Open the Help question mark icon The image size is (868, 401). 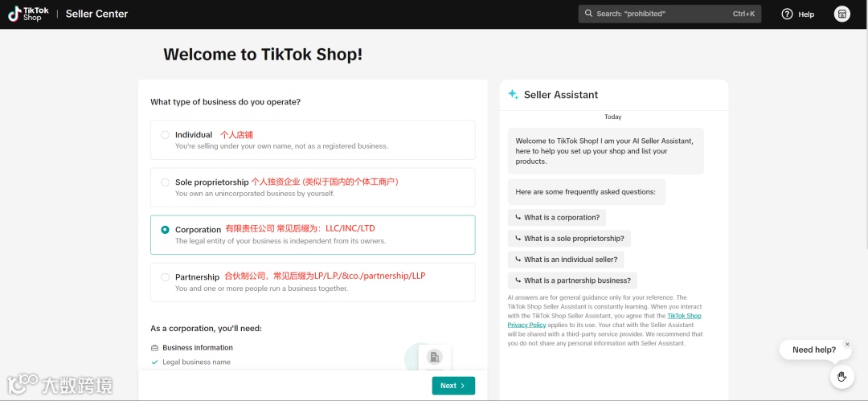pos(787,14)
